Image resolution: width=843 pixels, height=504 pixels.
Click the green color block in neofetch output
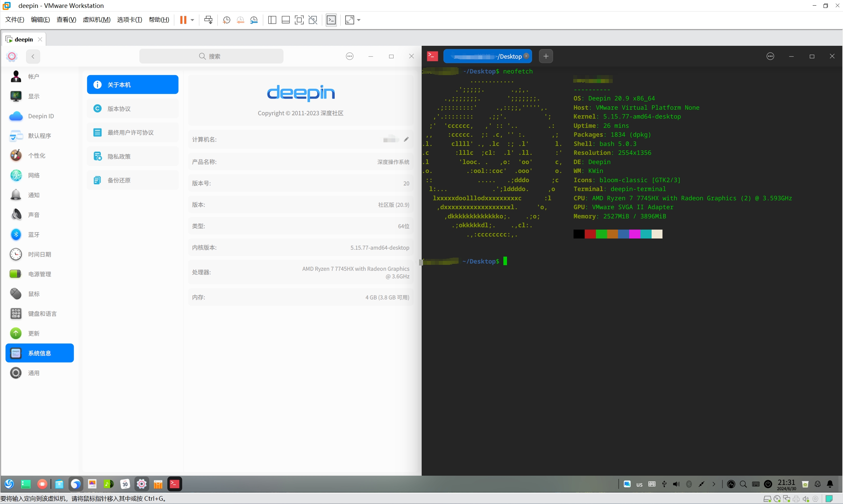pyautogui.click(x=602, y=234)
